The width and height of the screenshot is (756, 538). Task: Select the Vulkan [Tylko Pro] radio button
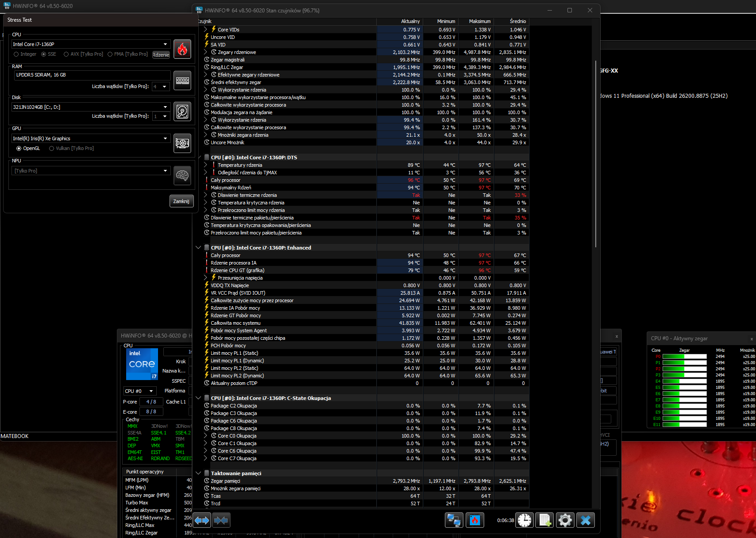click(x=52, y=149)
